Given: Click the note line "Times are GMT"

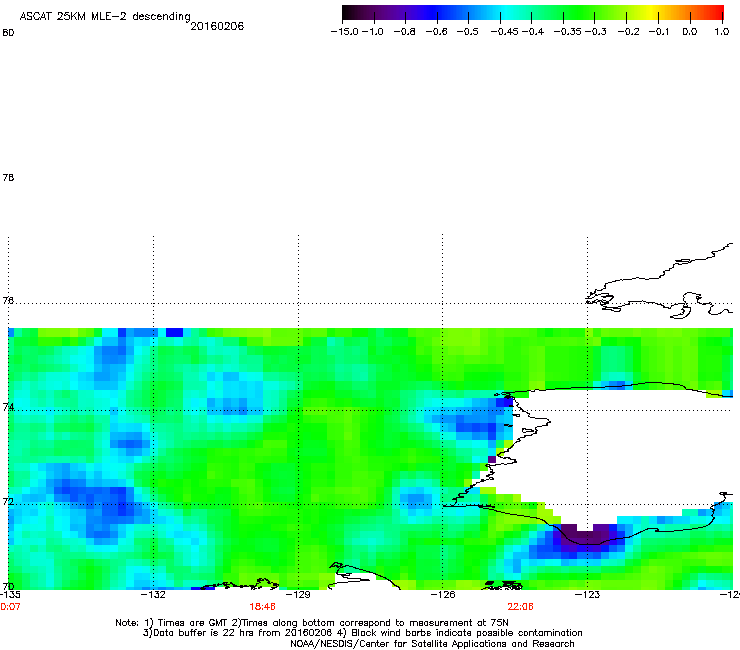Looking at the screenshot, I should click(x=312, y=623).
